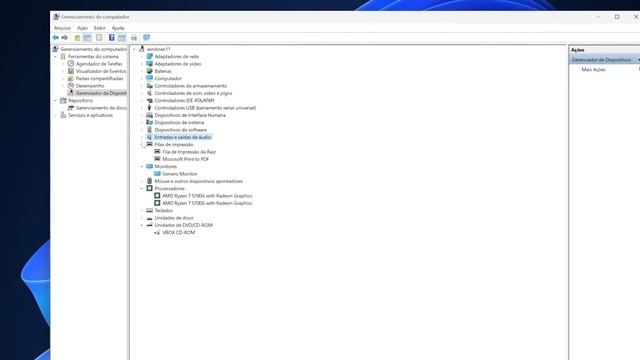
Task: Toggle the Show/Hide Console Tree toolbar icon
Action: click(87, 38)
